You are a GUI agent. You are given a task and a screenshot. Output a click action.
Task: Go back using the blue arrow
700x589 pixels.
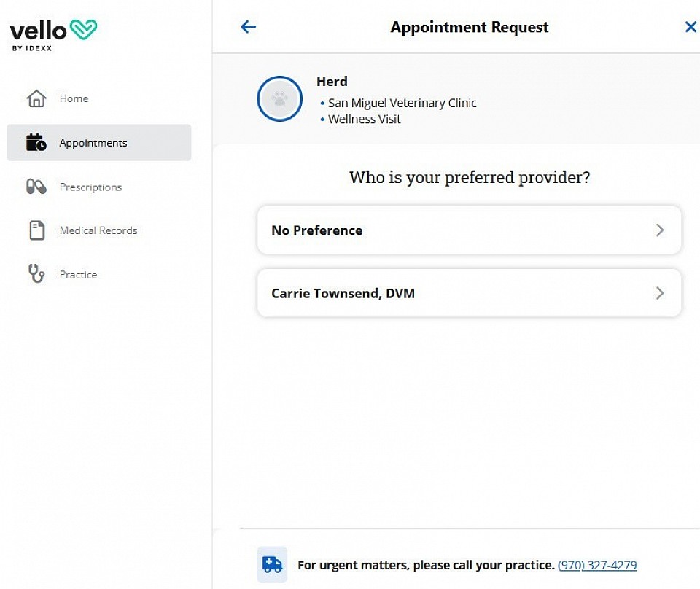[x=248, y=27]
